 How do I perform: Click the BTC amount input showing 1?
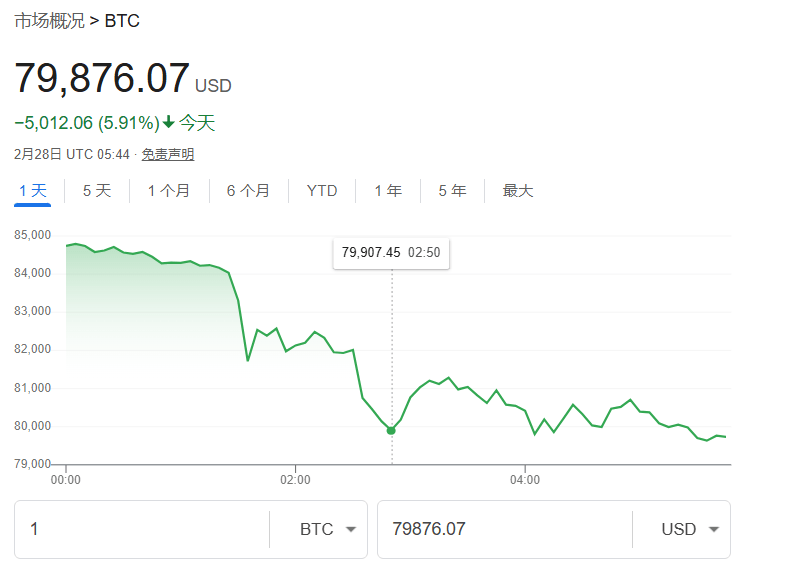pyautogui.click(x=140, y=529)
